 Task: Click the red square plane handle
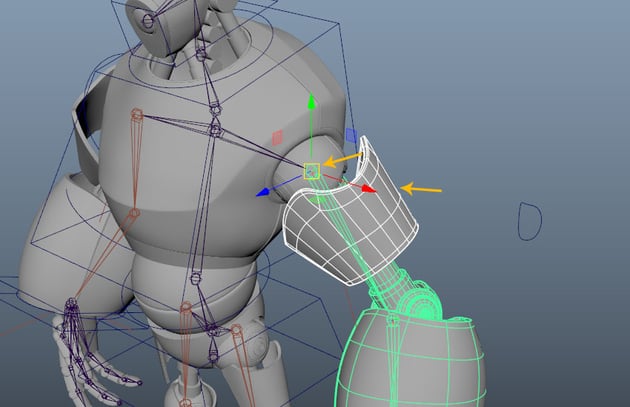(277, 137)
